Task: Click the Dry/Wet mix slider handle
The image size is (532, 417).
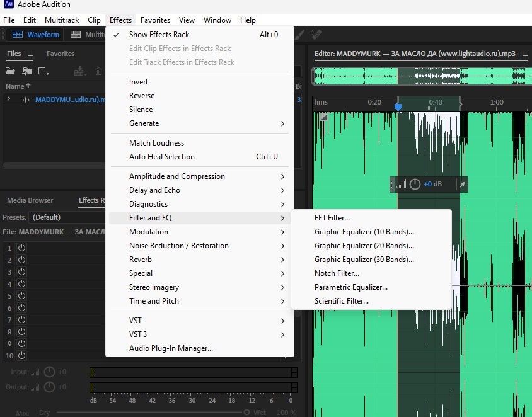Action: pyautogui.click(x=246, y=413)
